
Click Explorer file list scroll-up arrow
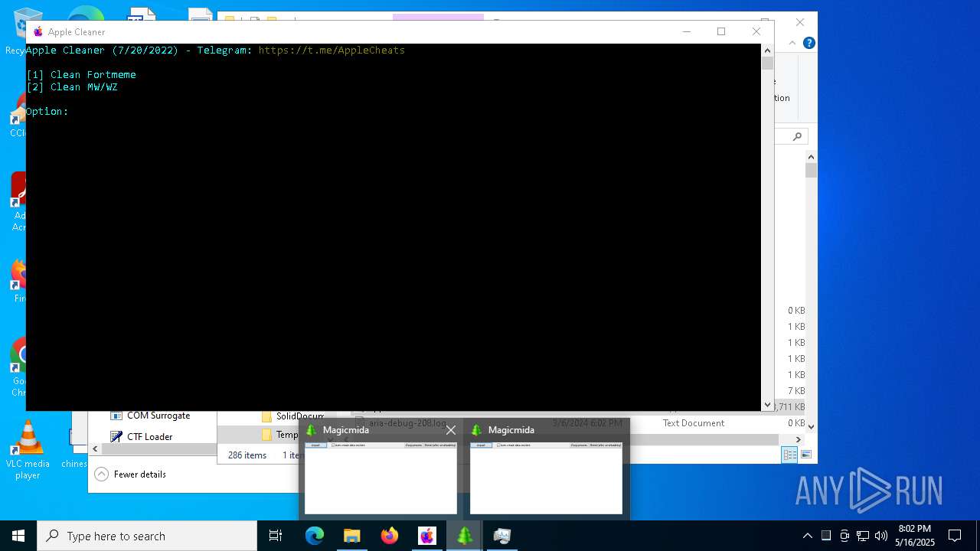pos(812,156)
